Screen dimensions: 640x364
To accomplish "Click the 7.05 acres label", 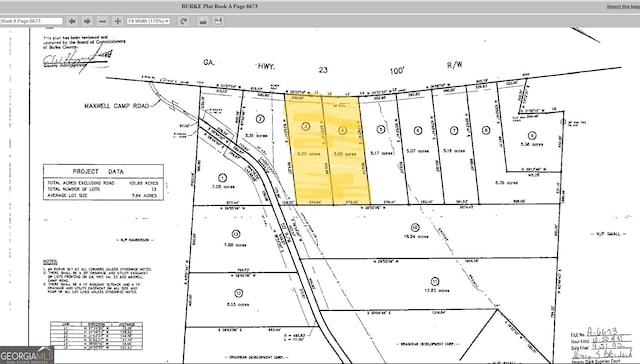I will point(224,187).
